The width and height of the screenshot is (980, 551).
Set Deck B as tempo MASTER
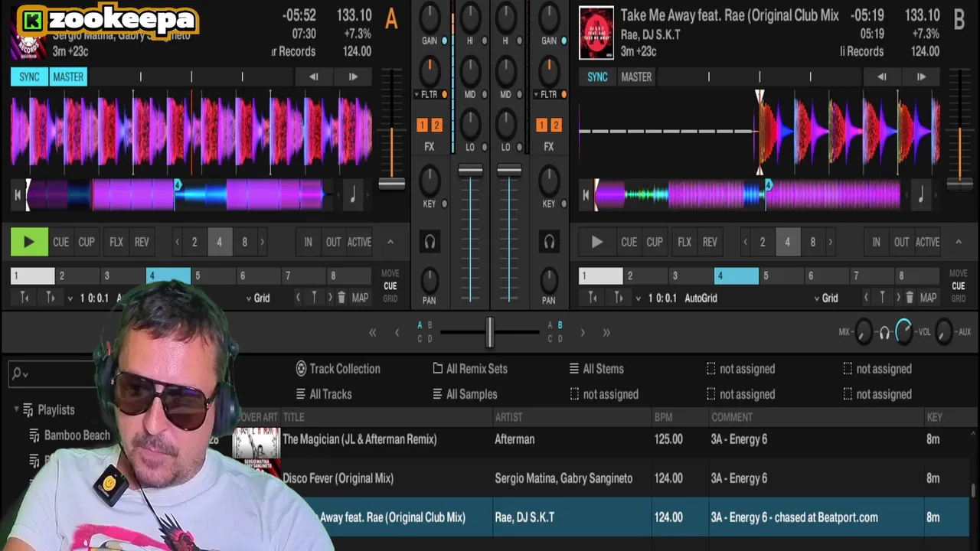pyautogui.click(x=636, y=77)
